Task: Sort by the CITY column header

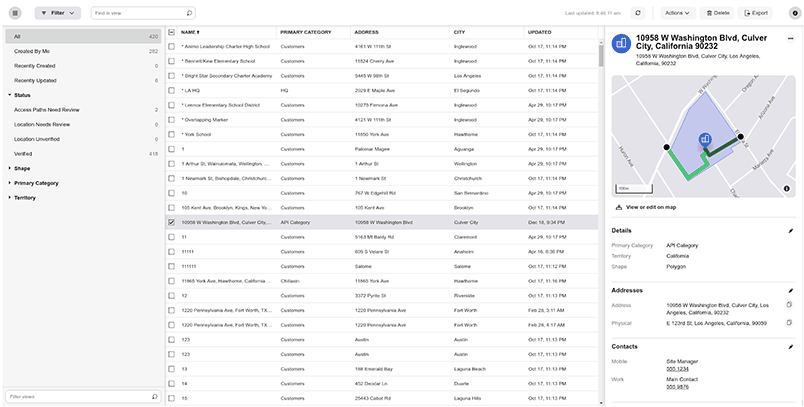Action: (x=459, y=32)
